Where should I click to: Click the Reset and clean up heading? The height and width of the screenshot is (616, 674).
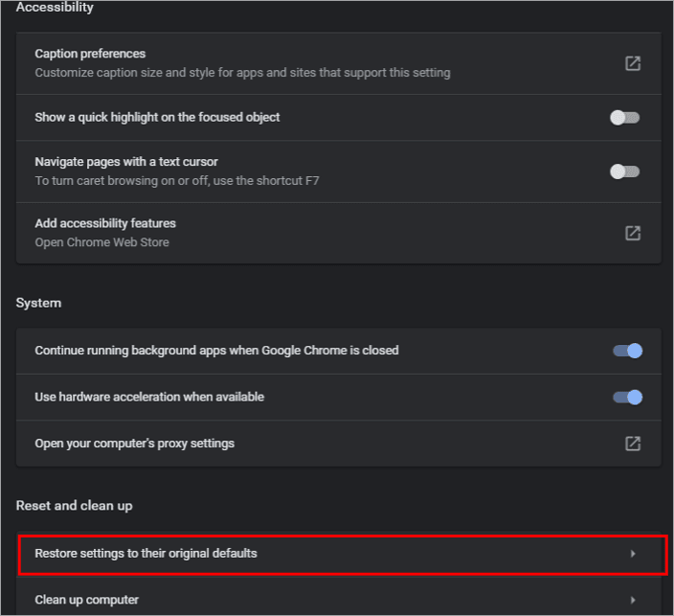74,505
